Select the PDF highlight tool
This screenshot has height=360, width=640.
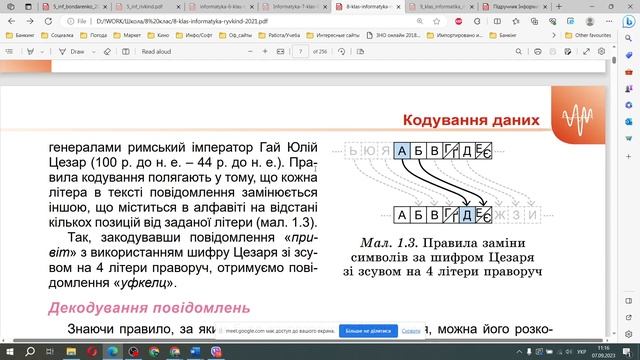(30, 52)
